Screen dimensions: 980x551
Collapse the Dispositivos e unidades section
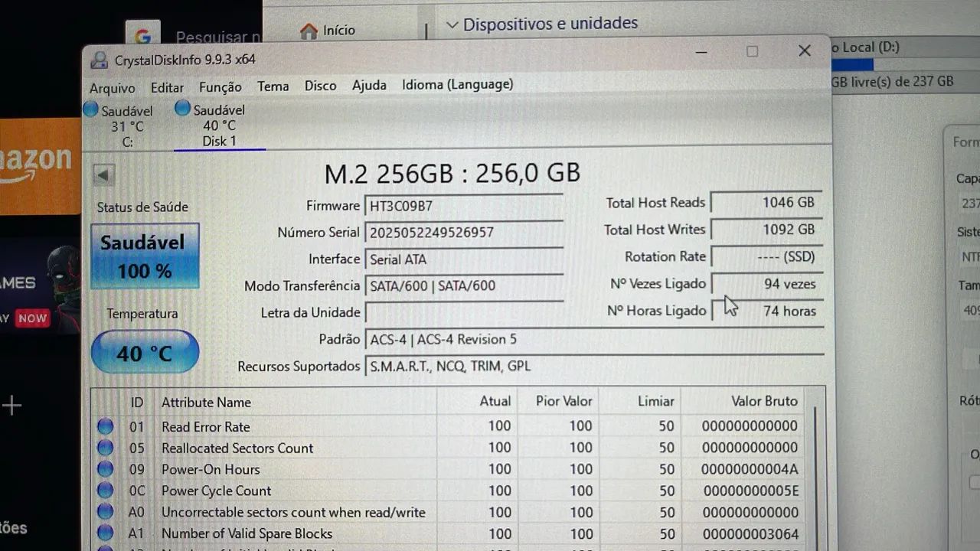click(452, 25)
